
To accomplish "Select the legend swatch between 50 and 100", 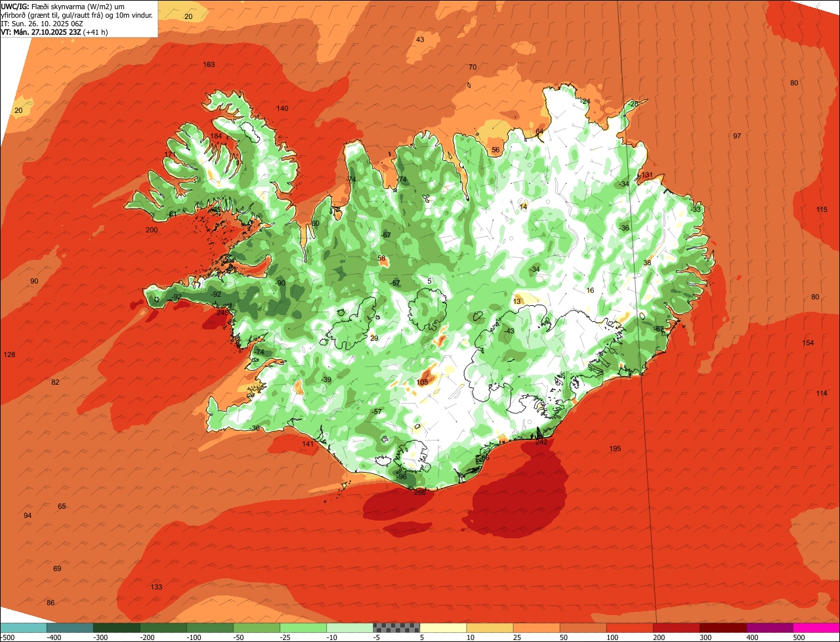I will [x=583, y=628].
